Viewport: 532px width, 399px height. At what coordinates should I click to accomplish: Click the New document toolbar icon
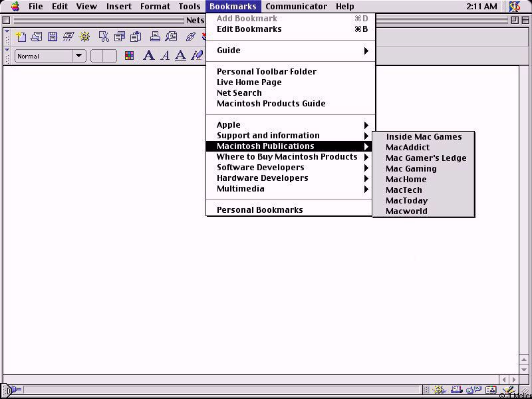[21, 37]
